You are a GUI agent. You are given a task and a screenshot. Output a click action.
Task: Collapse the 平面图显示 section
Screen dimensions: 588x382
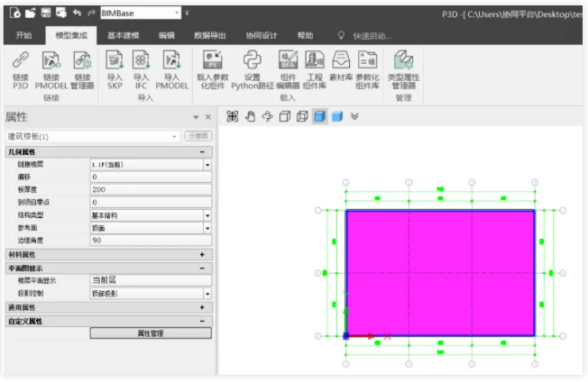[202, 268]
